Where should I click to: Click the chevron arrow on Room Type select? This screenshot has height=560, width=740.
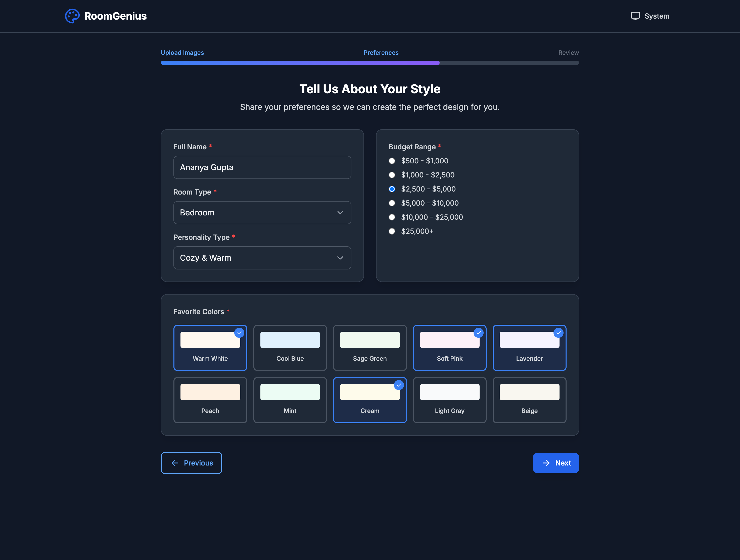(x=340, y=213)
